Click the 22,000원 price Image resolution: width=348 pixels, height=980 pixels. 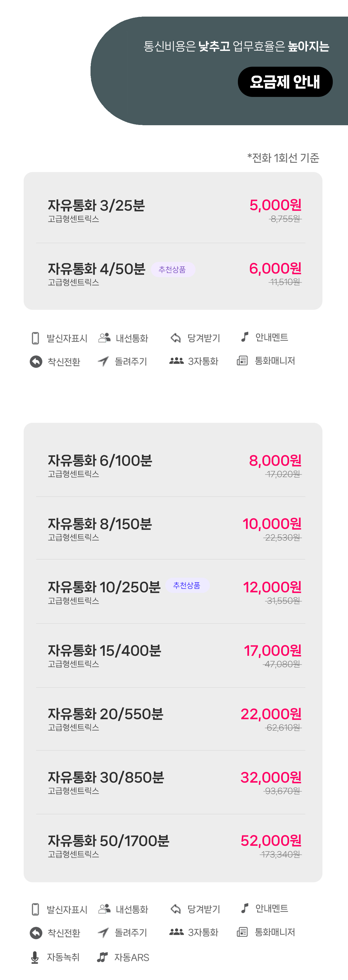point(271,714)
